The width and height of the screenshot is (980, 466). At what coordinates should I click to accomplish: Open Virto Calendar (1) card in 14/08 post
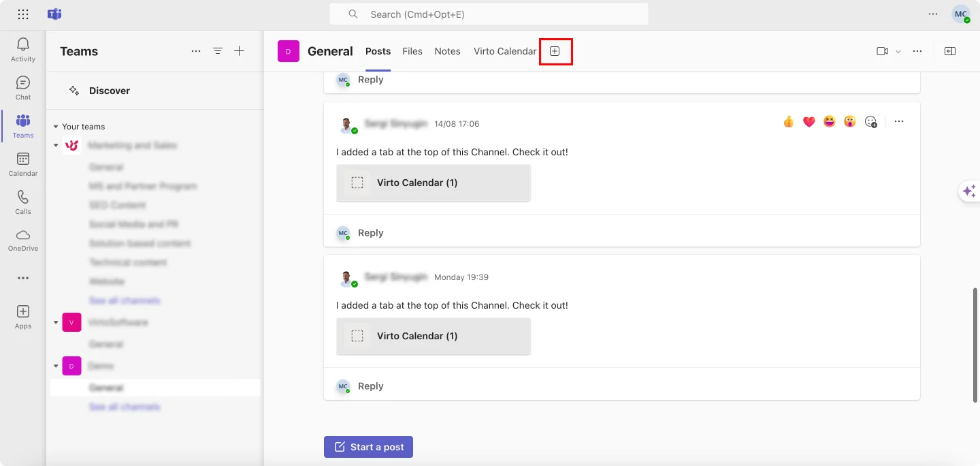click(x=434, y=183)
